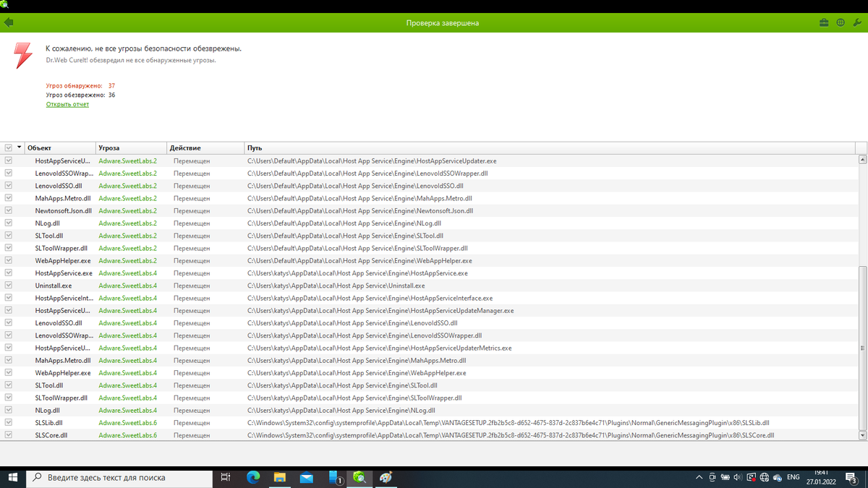This screenshot has height=488, width=868.
Task: Toggle checkbox for SLSLib.dll row
Action: [9, 422]
